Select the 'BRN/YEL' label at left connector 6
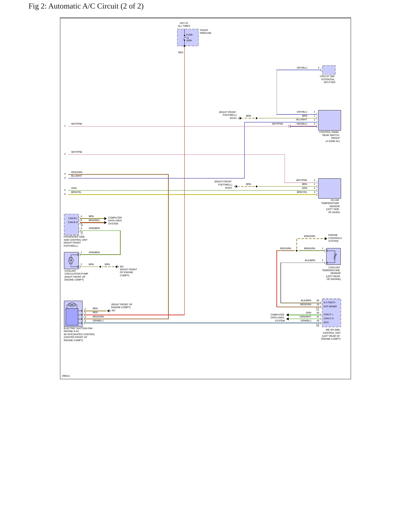 pyautogui.click(x=76, y=192)
